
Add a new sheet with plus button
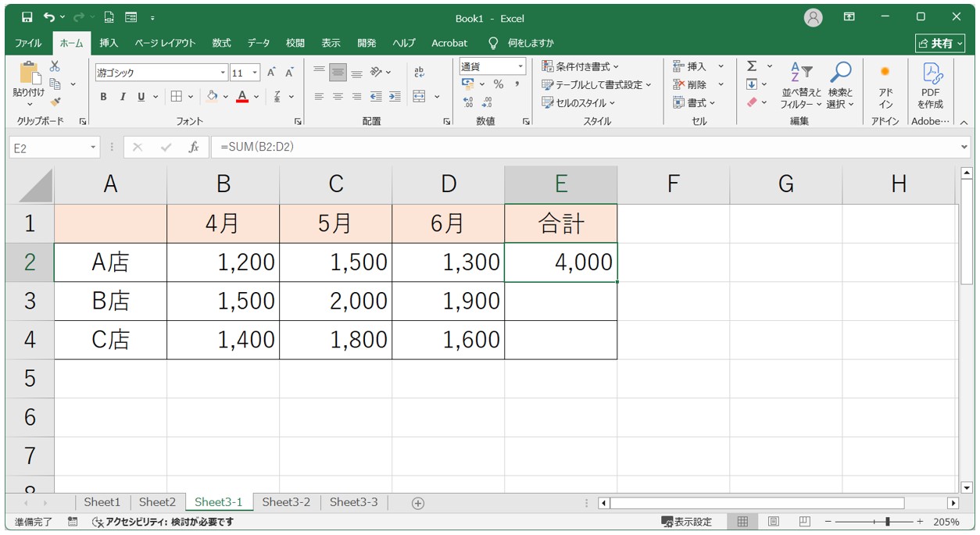417,503
